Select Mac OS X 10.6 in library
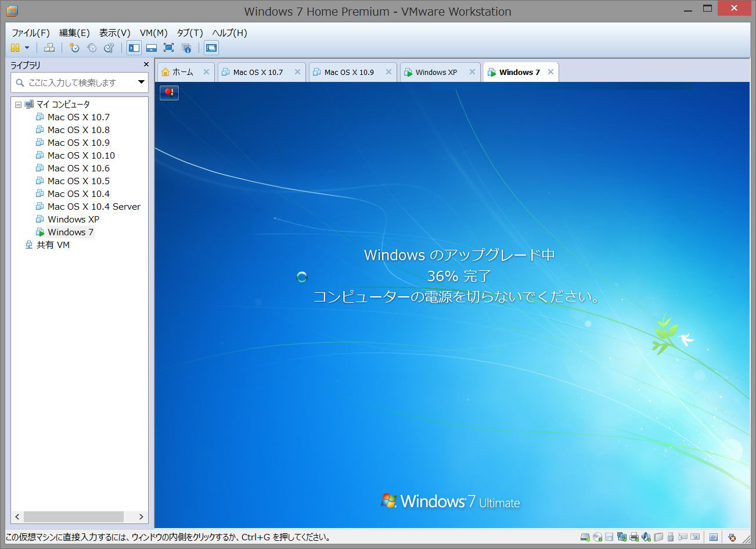Screen dimensions: 756x549 78,168
